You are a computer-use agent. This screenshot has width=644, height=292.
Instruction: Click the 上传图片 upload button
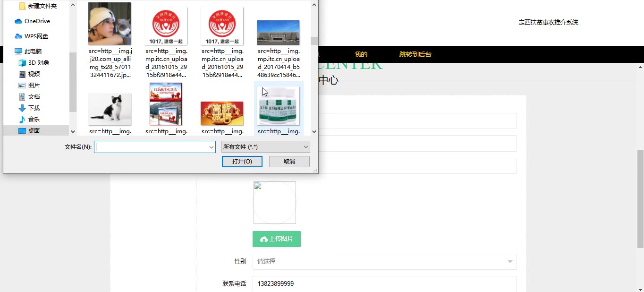click(x=277, y=239)
